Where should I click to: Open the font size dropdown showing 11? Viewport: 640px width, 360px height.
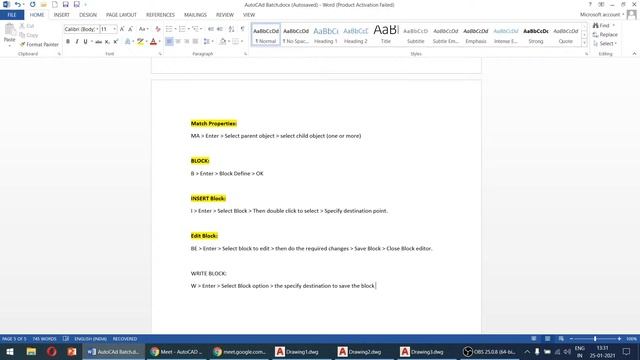109,29
